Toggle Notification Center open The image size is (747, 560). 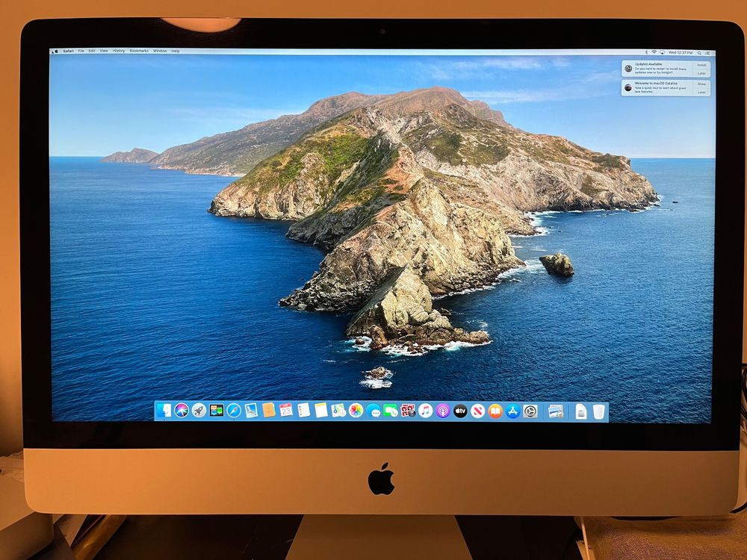(708, 52)
